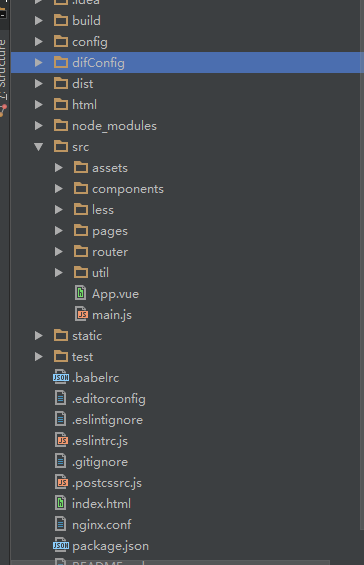Click the config folder icon
Image resolution: width=364 pixels, height=565 pixels.
(61, 41)
